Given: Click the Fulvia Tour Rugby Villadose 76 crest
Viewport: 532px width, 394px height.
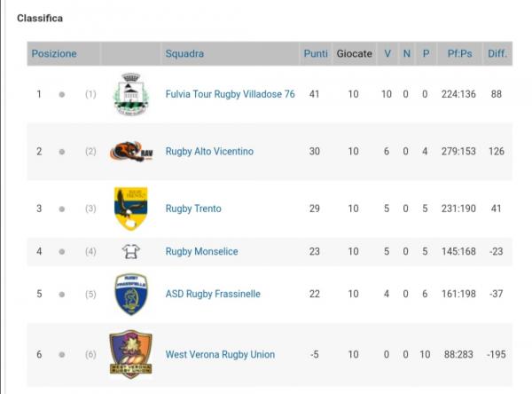Looking at the screenshot, I should point(131,94).
